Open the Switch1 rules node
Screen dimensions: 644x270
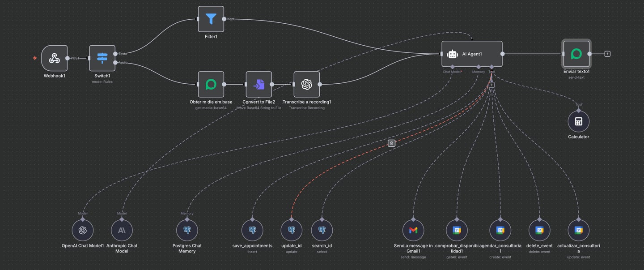click(102, 58)
